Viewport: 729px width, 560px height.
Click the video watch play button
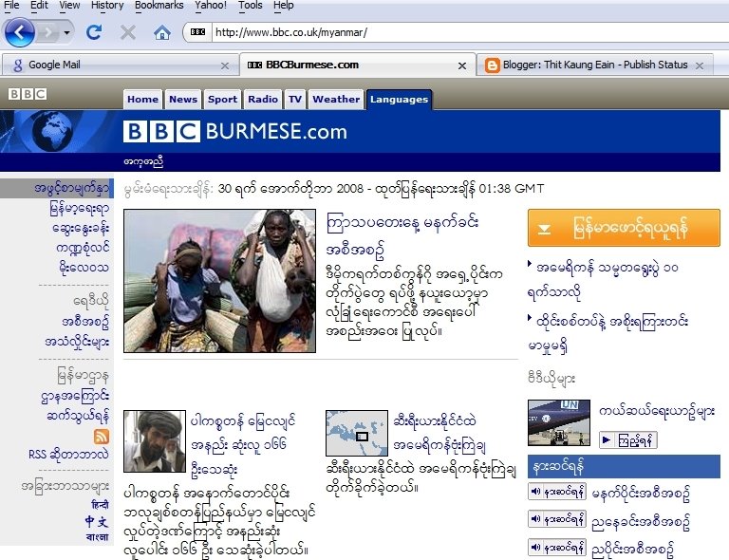(628, 439)
